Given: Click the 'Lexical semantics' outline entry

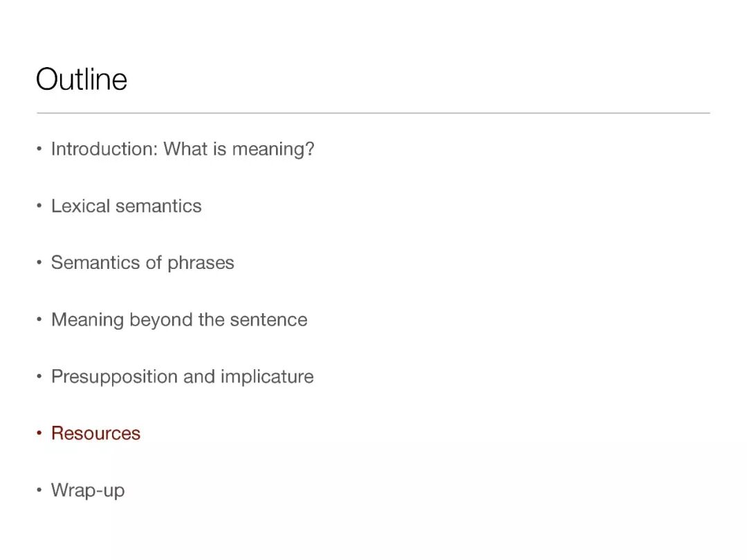Looking at the screenshot, I should 127,206.
